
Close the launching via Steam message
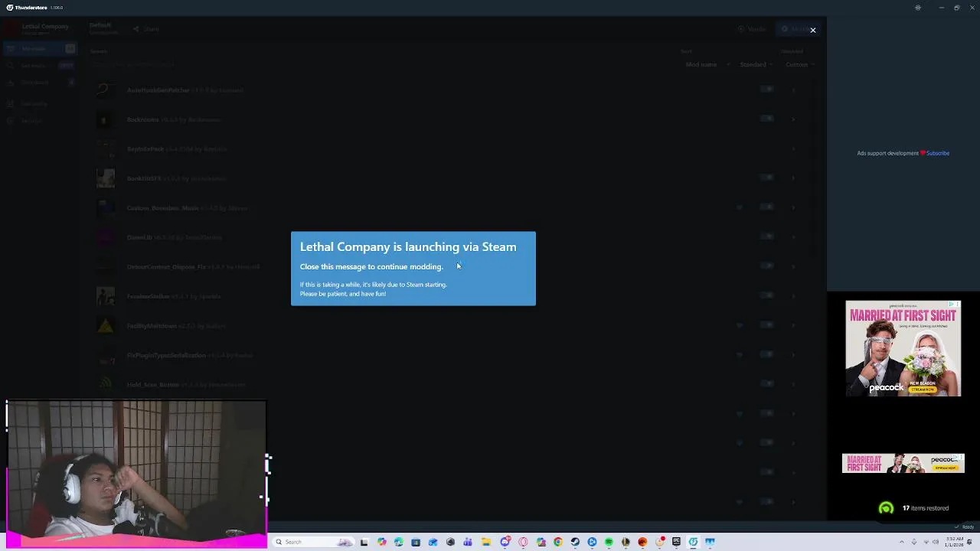pos(812,30)
